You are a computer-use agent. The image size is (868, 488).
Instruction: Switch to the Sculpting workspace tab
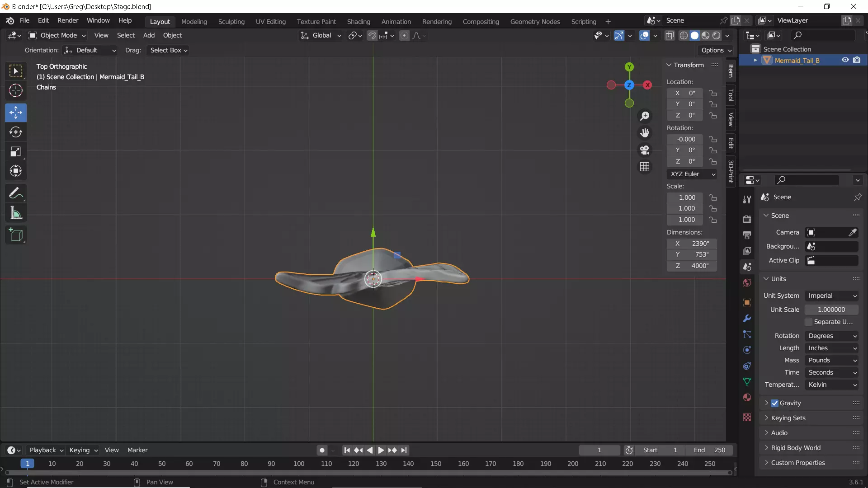tap(231, 21)
